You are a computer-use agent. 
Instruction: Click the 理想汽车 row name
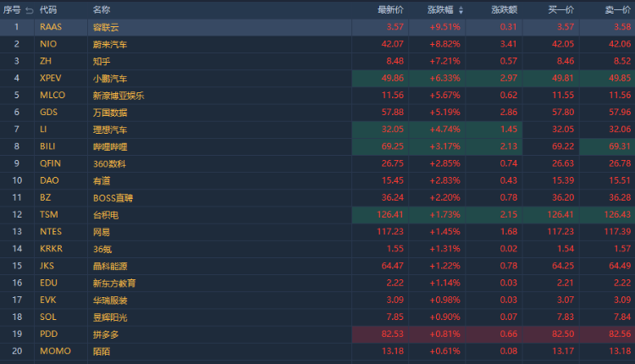click(x=110, y=130)
